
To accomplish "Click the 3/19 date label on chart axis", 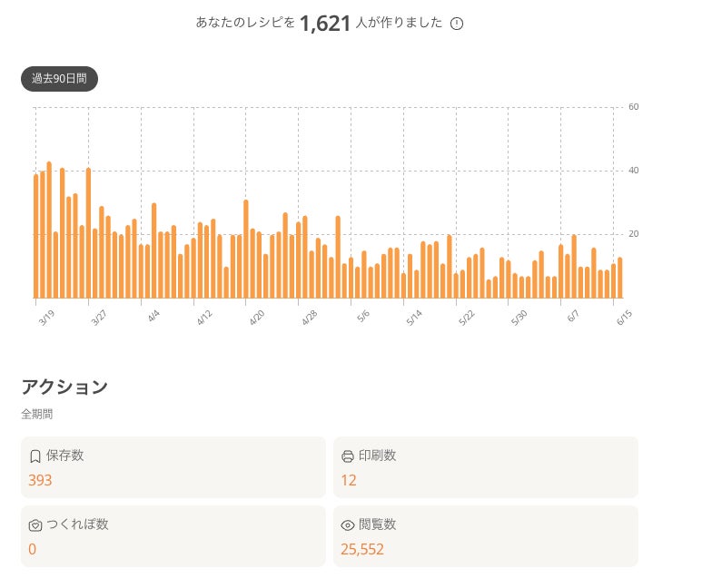I will coord(46,318).
